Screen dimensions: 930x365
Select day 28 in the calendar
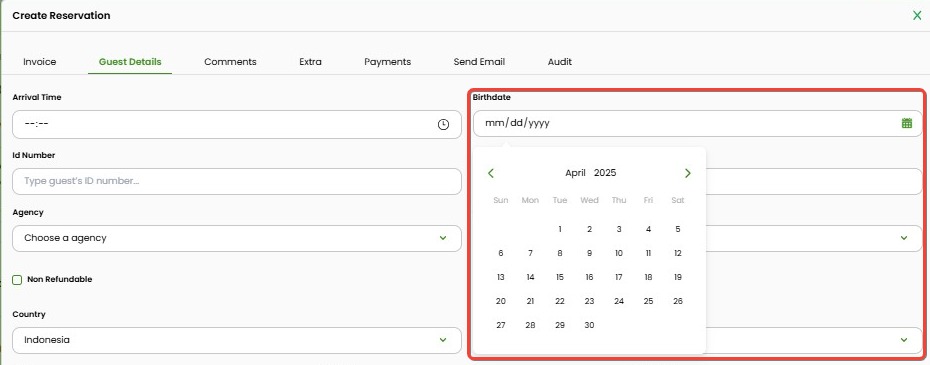[530, 325]
